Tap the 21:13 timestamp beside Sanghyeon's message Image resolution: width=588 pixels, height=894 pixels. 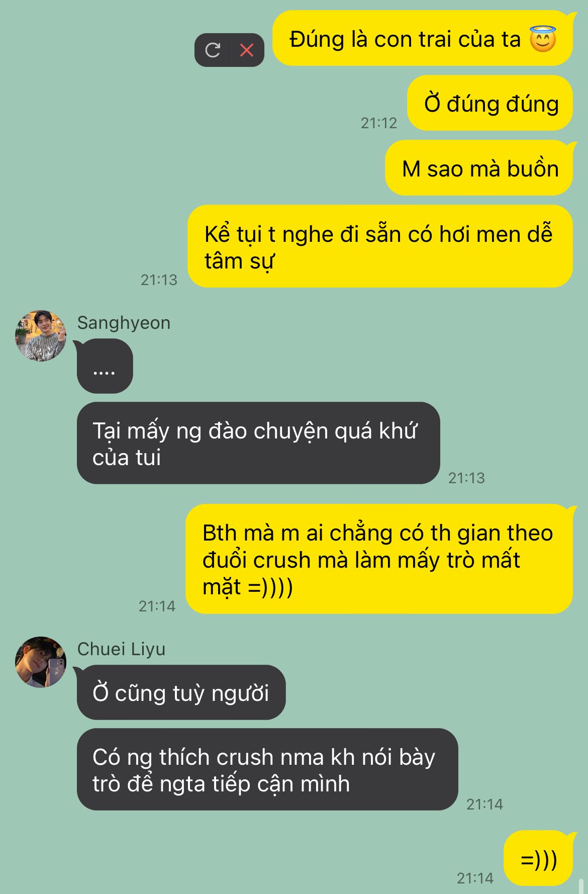(x=466, y=478)
